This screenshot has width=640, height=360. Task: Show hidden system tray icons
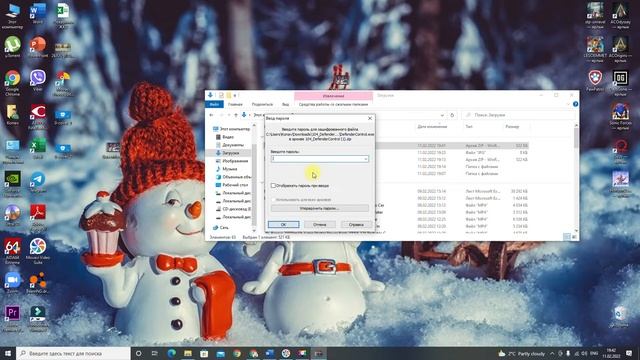pyautogui.click(x=552, y=353)
